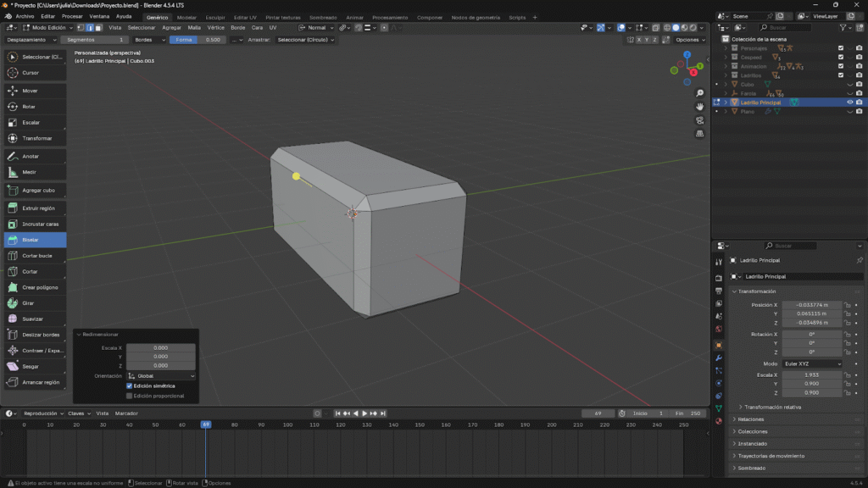Activate the Cortar bucle tool
This screenshot has height=488, width=868.
click(x=34, y=255)
